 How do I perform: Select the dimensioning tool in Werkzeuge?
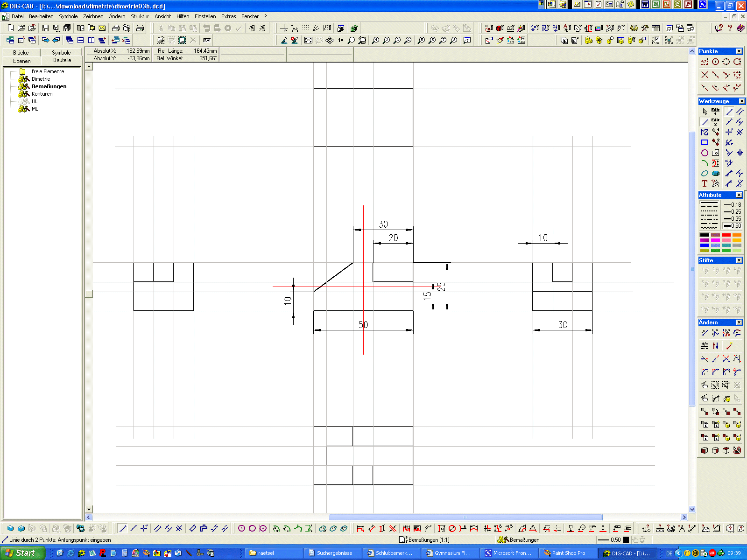(715, 163)
